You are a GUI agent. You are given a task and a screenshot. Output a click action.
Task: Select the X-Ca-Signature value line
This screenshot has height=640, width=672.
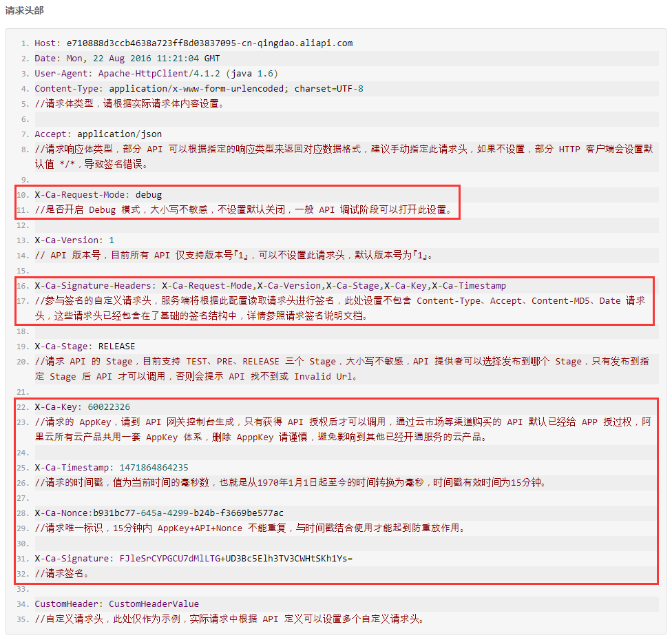tap(193, 559)
